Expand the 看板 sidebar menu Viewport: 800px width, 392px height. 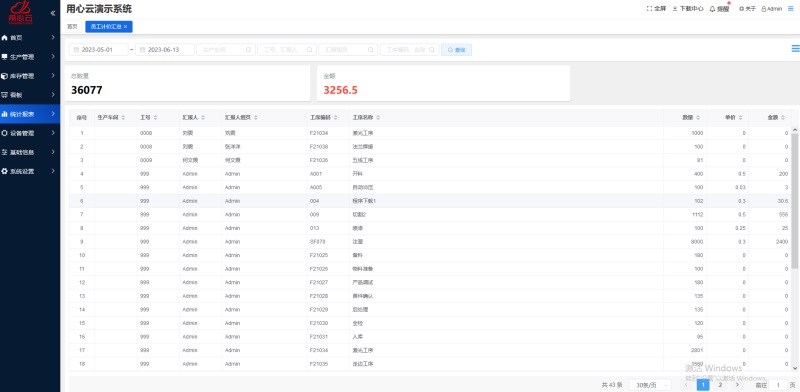pyautogui.click(x=53, y=95)
